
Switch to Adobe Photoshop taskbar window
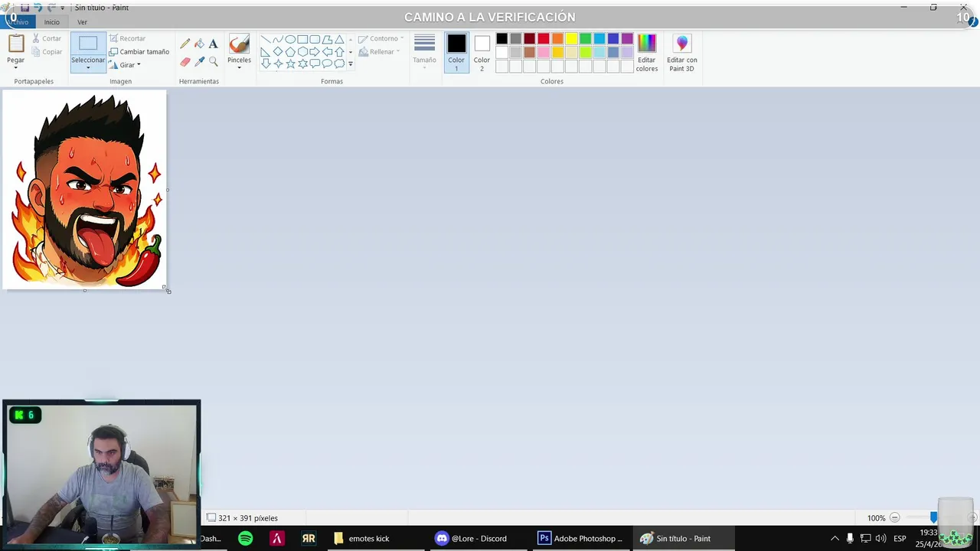(580, 538)
